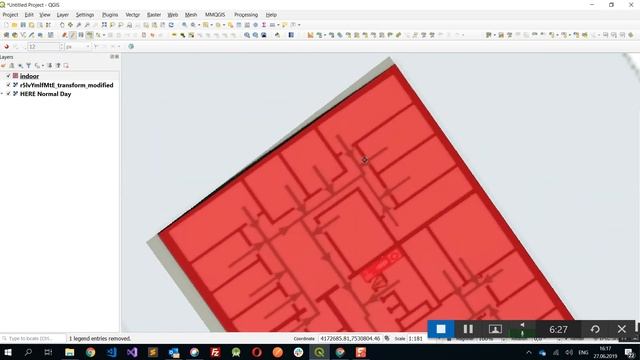Open the Vector menu

133,15
